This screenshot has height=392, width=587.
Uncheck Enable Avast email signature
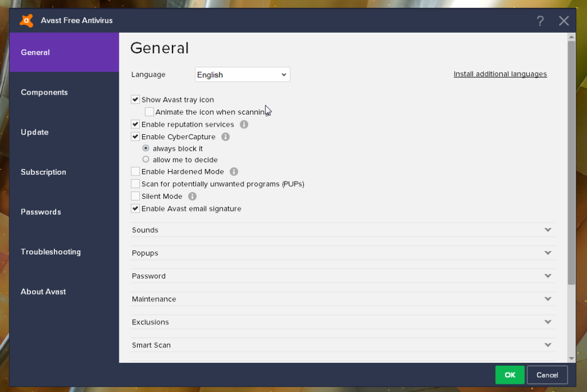click(x=135, y=209)
